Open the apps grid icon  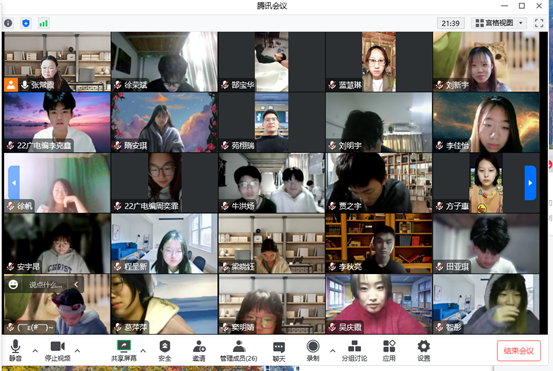(389, 351)
